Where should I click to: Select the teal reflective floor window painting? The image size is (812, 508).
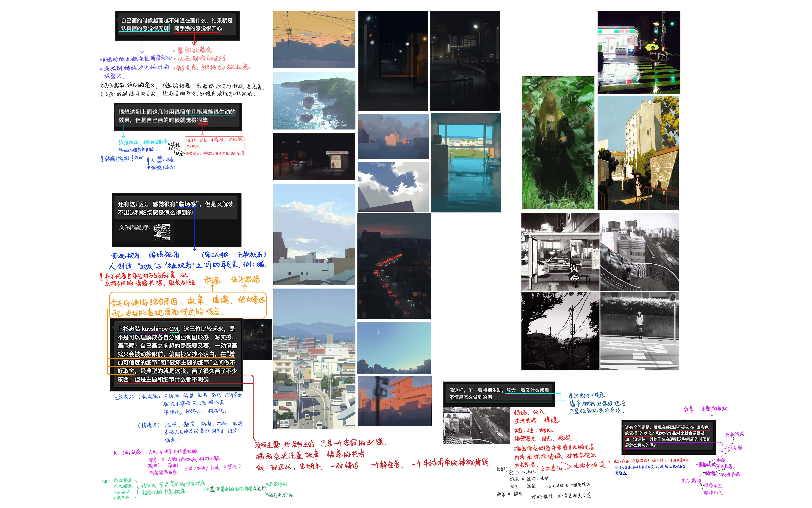pyautogui.click(x=465, y=163)
